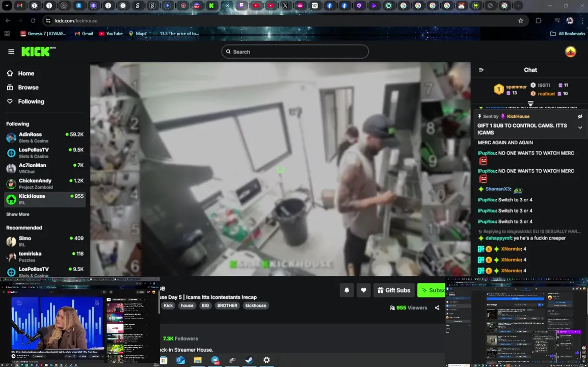This screenshot has height=367, width=588.
Task: Go to Home in sidebar
Action: 21,73
